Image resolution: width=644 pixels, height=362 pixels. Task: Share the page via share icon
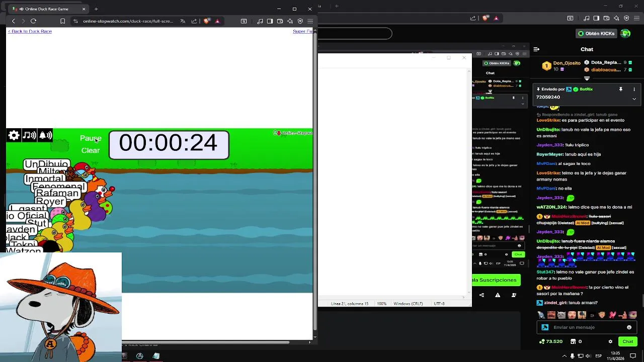(194, 21)
